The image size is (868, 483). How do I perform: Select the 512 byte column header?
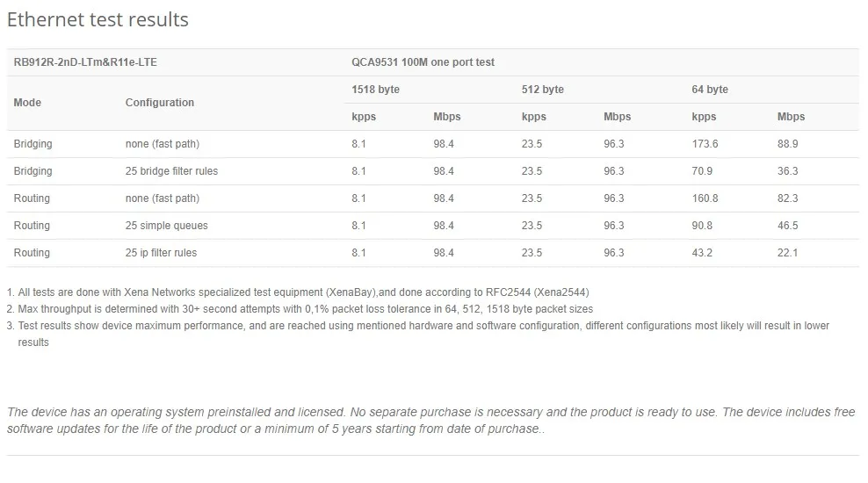coord(543,89)
